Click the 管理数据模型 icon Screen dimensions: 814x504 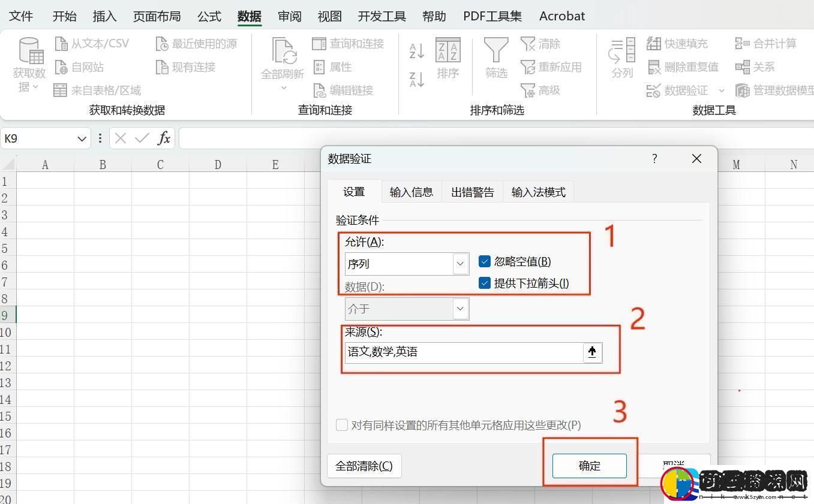[743, 90]
